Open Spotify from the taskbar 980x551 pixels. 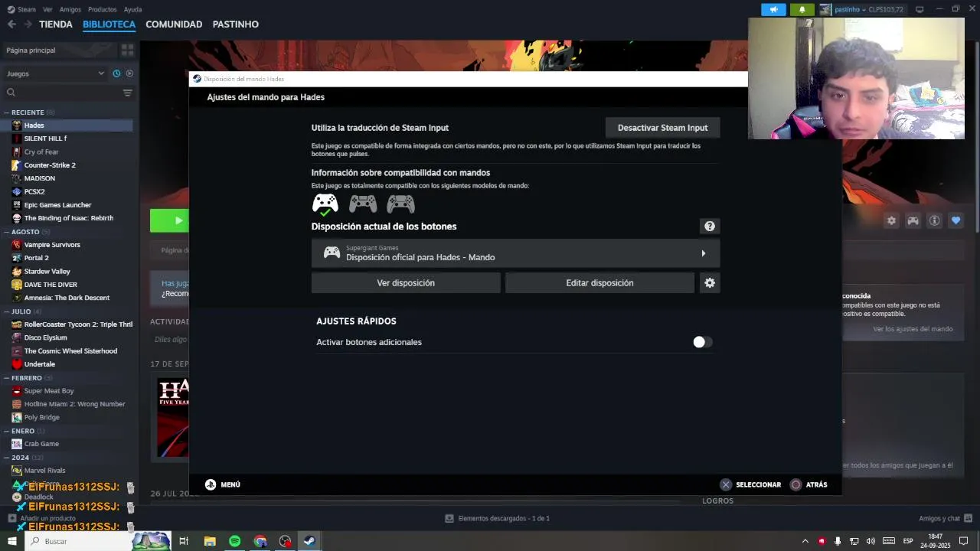(x=234, y=541)
